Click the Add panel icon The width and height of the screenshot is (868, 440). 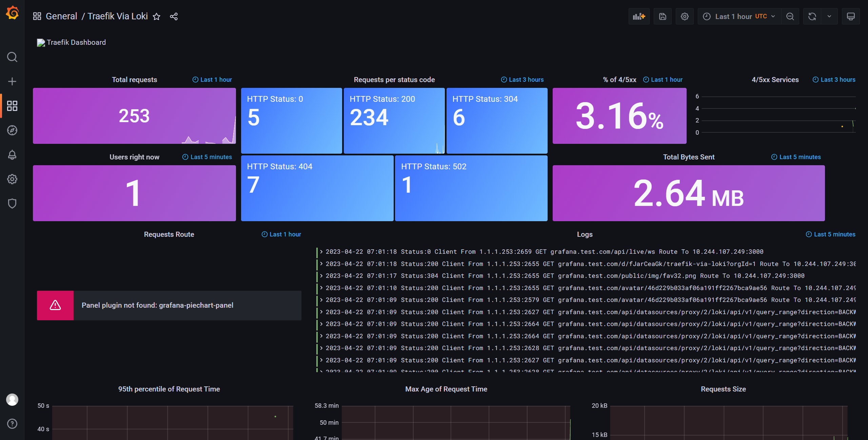click(x=639, y=16)
